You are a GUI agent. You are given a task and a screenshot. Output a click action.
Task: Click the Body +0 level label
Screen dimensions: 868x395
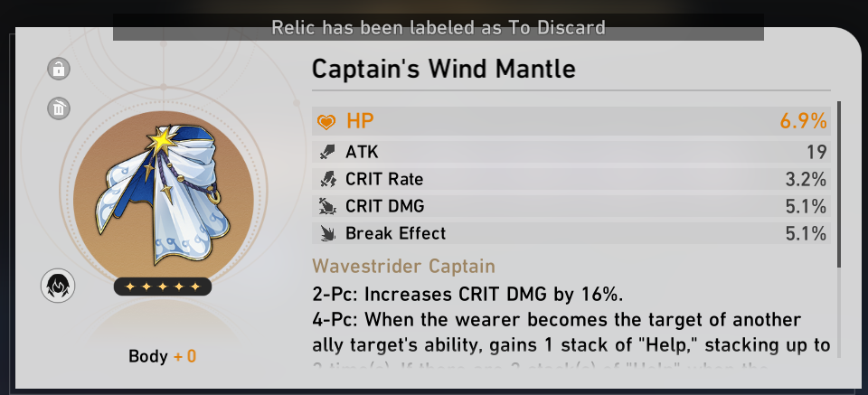pos(163,356)
